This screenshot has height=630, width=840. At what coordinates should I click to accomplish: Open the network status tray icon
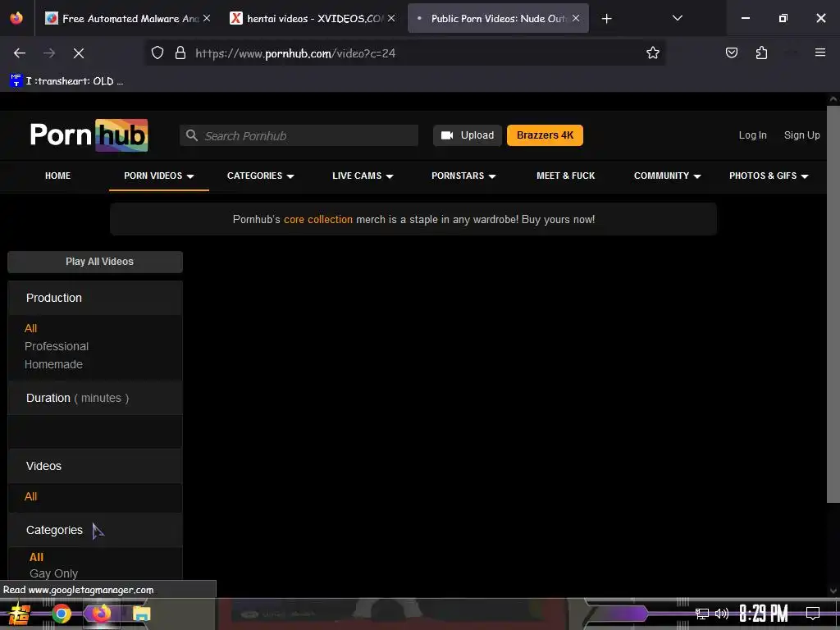click(x=702, y=614)
